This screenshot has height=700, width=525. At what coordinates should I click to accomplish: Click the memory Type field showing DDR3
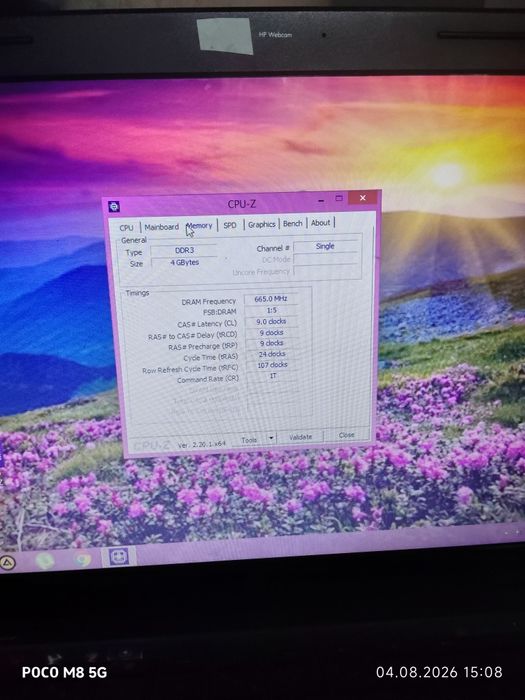pos(184,250)
